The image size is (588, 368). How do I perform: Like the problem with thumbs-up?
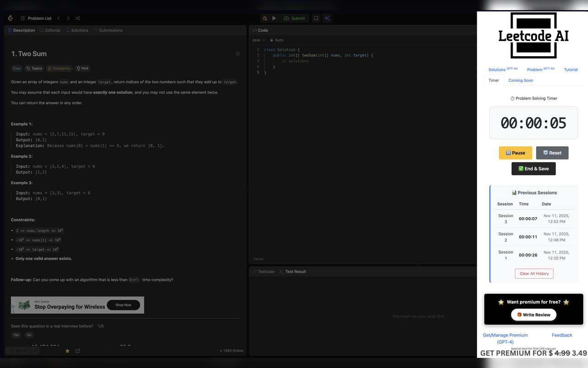click(18, 351)
